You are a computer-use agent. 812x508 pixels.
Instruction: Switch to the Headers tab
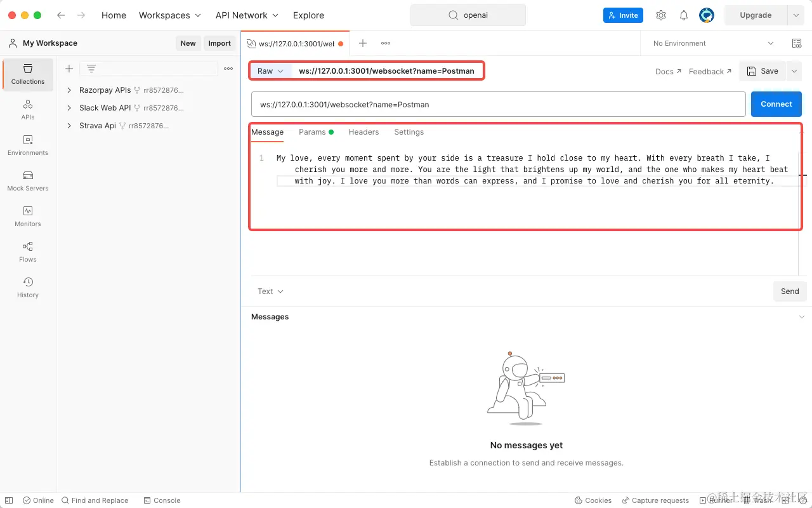(363, 132)
